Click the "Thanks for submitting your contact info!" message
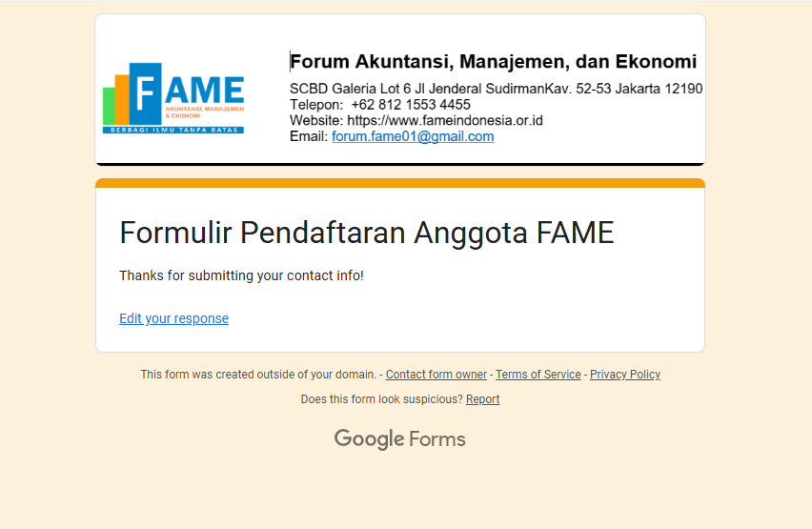This screenshot has height=529, width=812. (241, 275)
